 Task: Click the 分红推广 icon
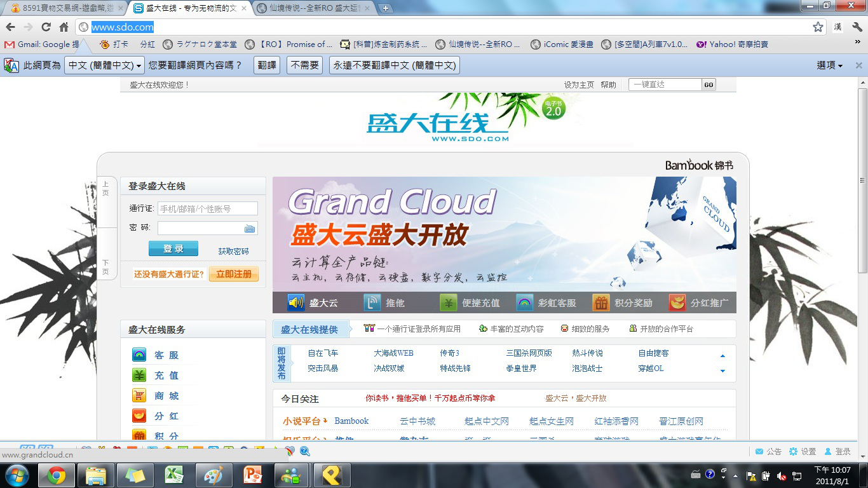[677, 302]
